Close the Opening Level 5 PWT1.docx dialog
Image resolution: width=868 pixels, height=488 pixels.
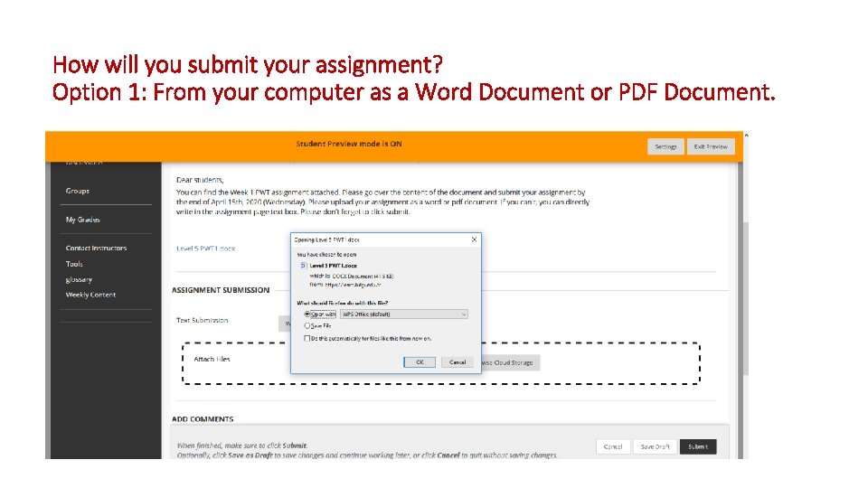point(474,239)
